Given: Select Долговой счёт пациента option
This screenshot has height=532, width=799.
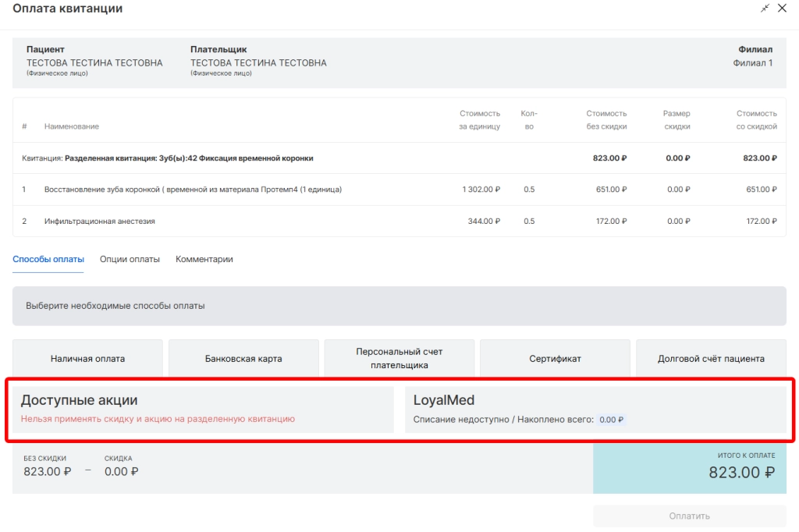Looking at the screenshot, I should pyautogui.click(x=711, y=359).
